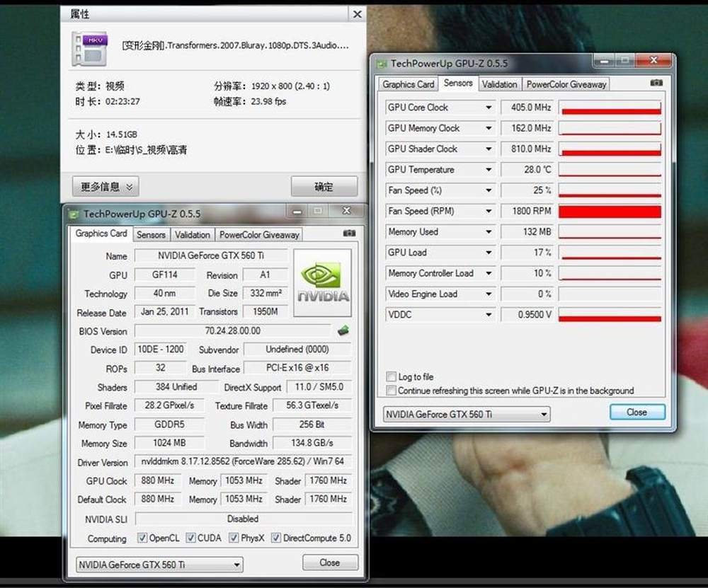Click Close button in Sensors window
The height and width of the screenshot is (588, 708).
pos(637,412)
